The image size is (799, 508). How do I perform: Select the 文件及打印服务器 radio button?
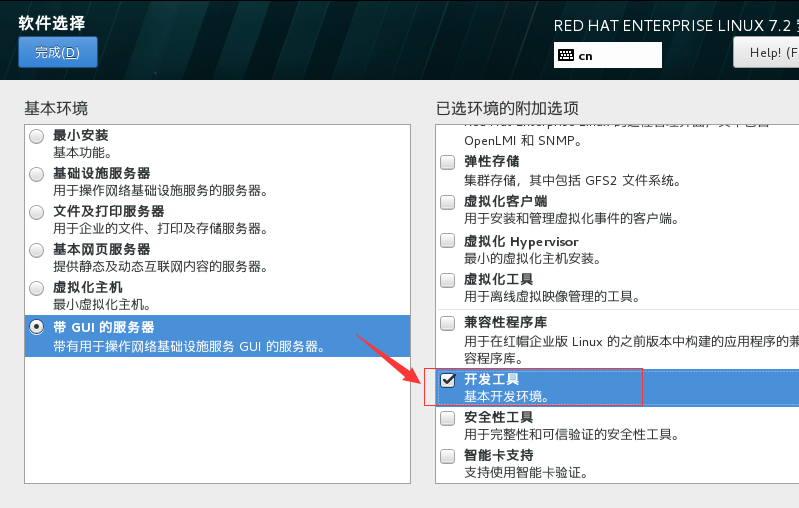click(x=37, y=212)
